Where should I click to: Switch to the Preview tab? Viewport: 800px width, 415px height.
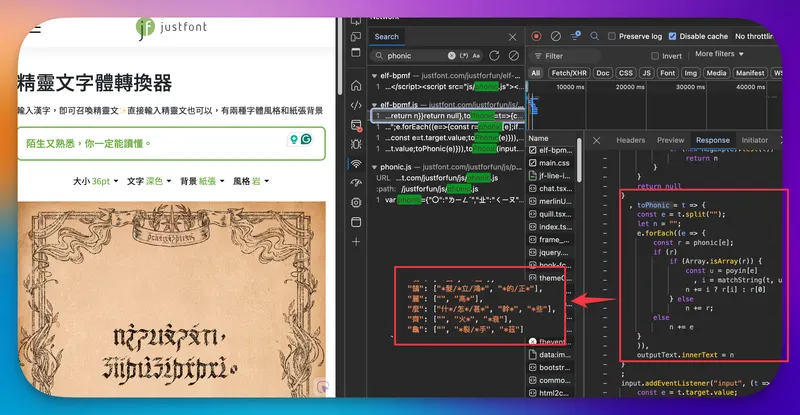670,140
